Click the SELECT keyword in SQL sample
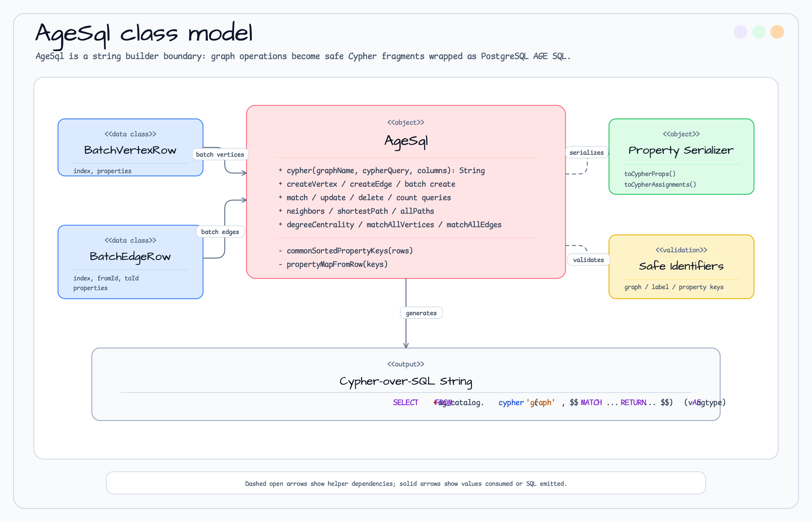This screenshot has height=522, width=812. tap(405, 403)
